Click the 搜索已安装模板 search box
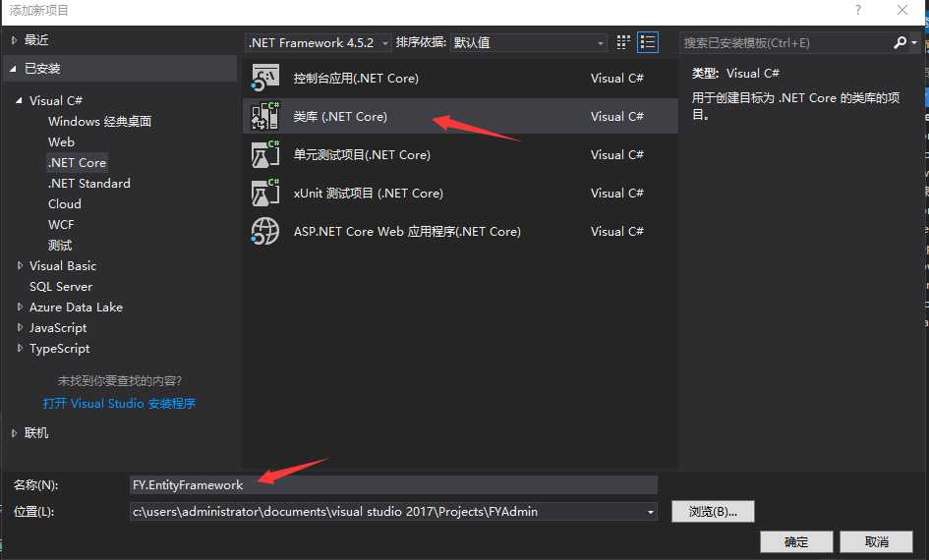This screenshot has height=560, width=929. tap(785, 42)
